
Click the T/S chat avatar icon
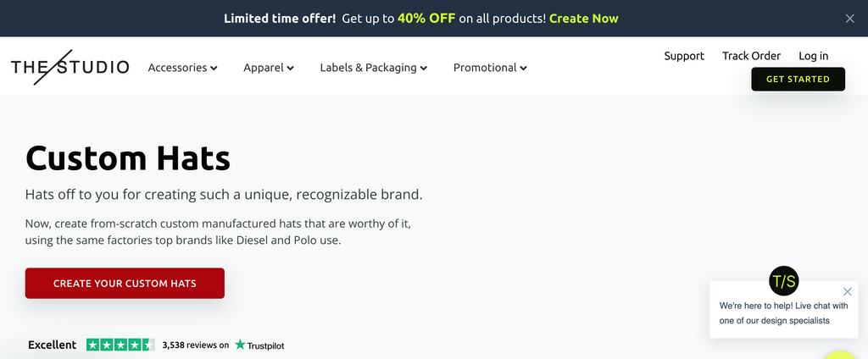pyautogui.click(x=783, y=281)
